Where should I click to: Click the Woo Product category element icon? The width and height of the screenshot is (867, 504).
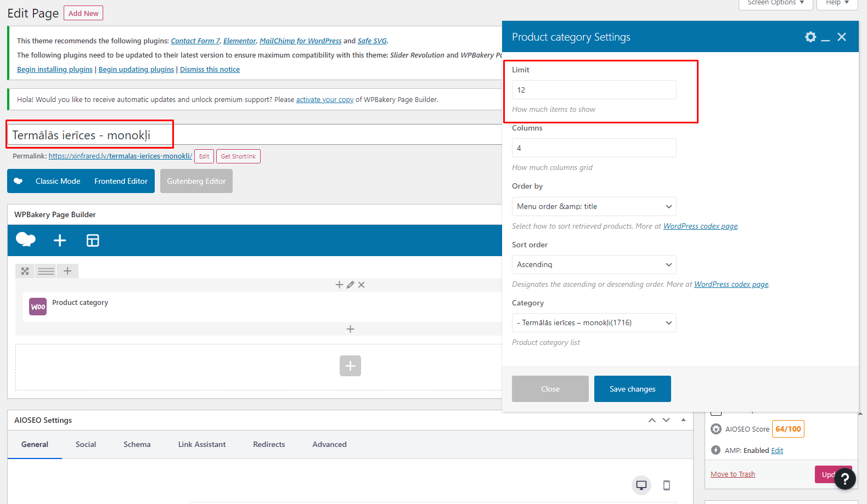click(x=38, y=307)
